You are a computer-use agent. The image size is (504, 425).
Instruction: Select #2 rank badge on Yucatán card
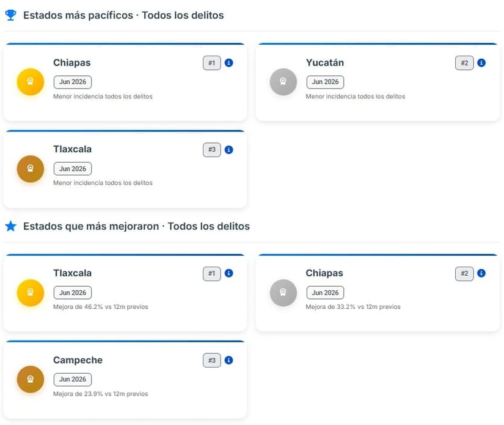tap(464, 63)
